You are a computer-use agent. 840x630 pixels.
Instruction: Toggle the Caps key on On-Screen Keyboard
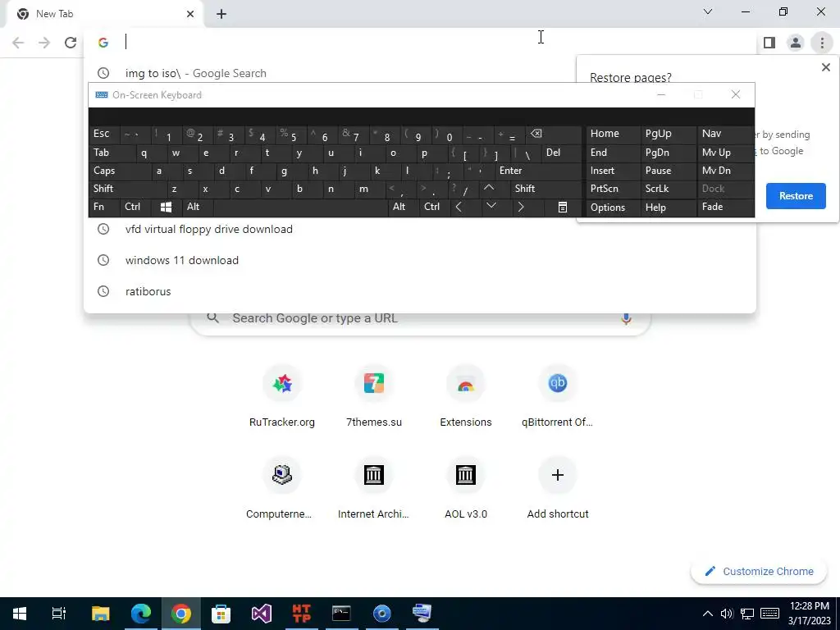coord(120,171)
